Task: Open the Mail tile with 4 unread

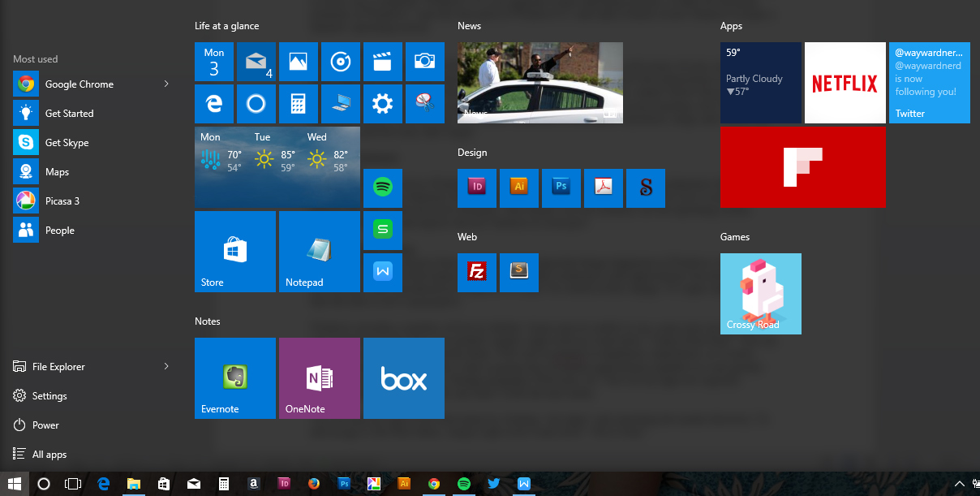Action: click(x=256, y=62)
